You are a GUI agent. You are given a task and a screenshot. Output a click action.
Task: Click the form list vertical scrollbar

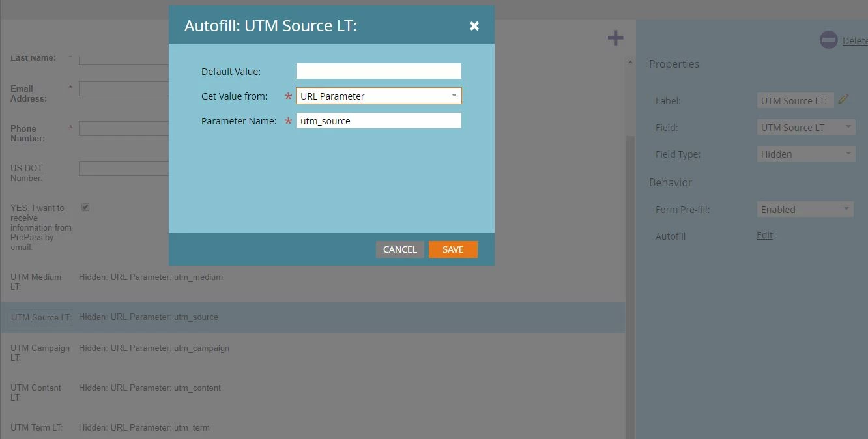pos(630,287)
